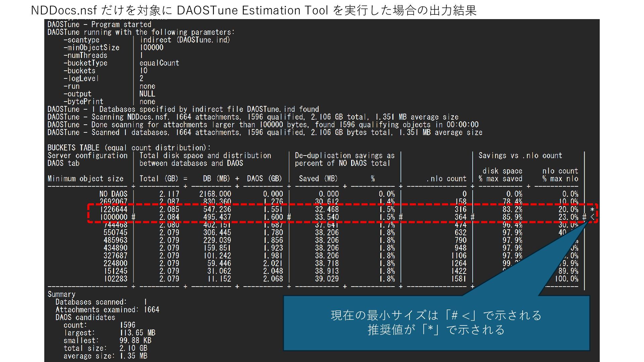Click the 'BUCKETS TABLE' heading text
644x362 pixels.
coord(73,148)
